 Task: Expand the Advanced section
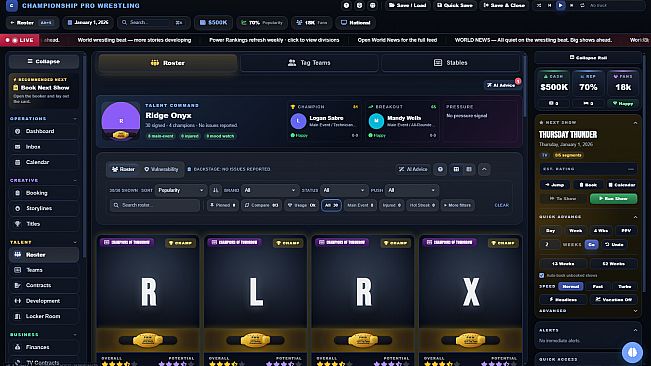[x=635, y=311]
